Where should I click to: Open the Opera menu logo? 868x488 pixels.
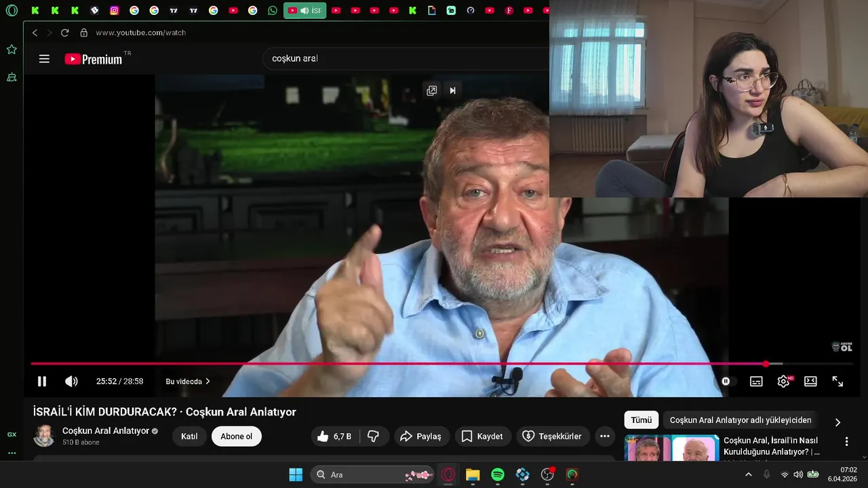point(12,10)
